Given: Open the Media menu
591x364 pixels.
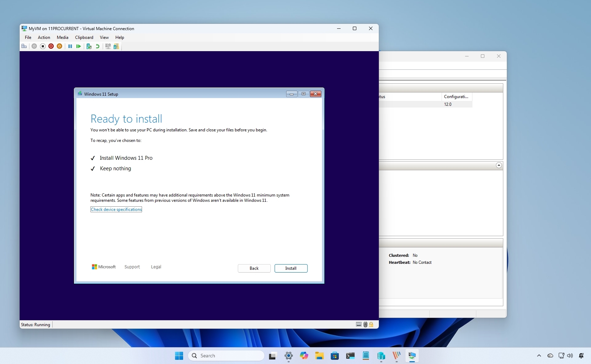Looking at the screenshot, I should (x=62, y=37).
